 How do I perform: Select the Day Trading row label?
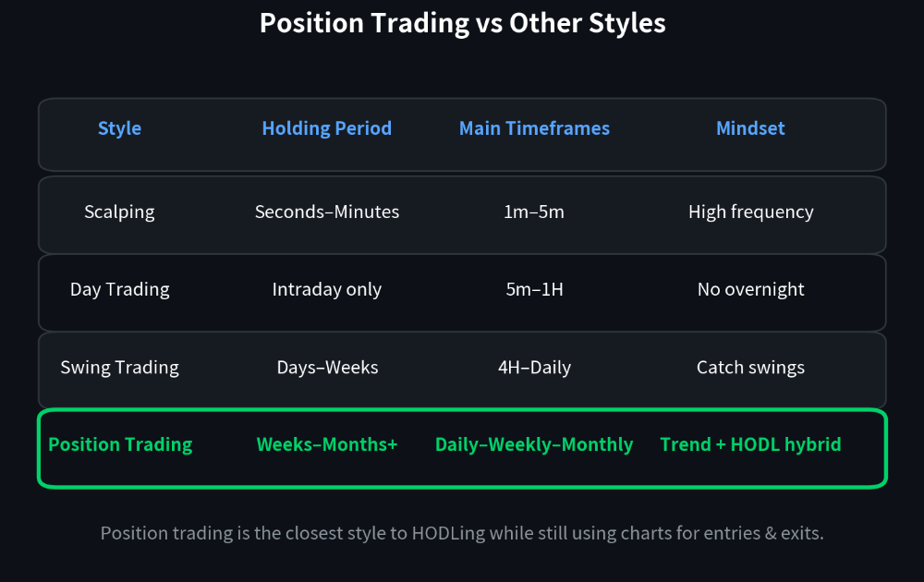pos(119,290)
